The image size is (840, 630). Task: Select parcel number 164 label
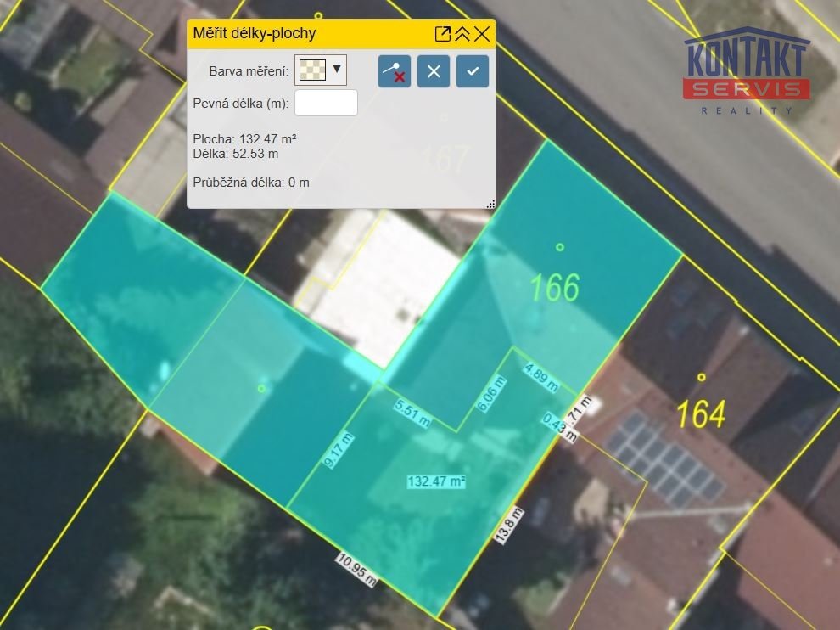tap(701, 414)
